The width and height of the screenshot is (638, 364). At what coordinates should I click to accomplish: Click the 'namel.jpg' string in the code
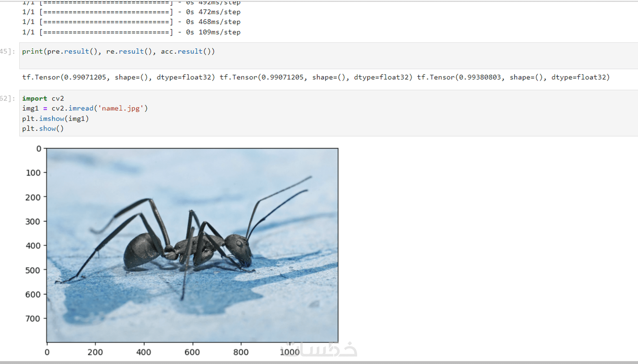pos(121,108)
